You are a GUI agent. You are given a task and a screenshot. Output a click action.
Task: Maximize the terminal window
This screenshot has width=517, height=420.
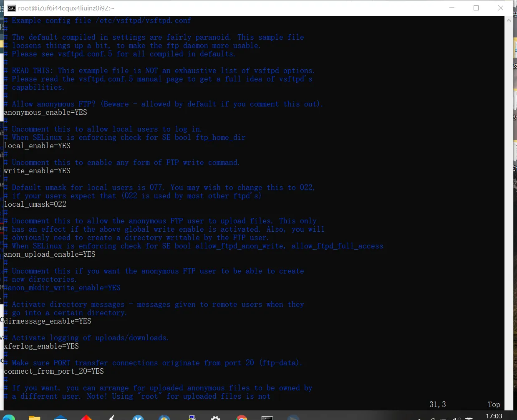(x=476, y=8)
